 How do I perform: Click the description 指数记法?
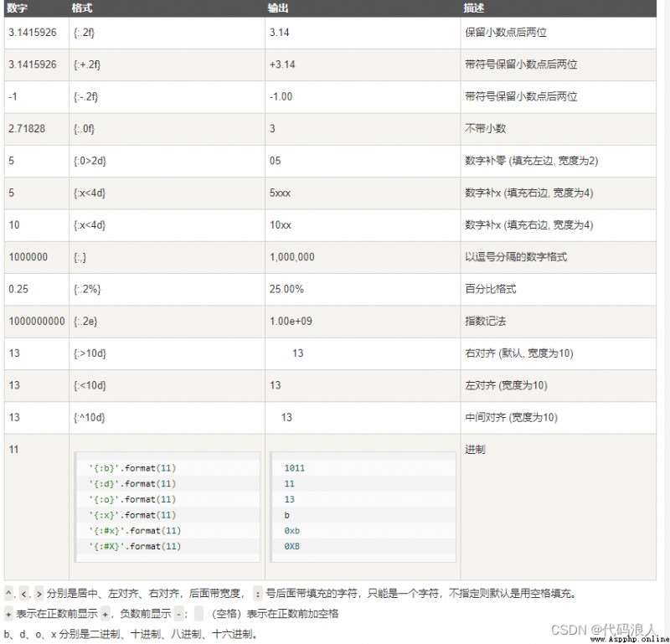click(486, 321)
